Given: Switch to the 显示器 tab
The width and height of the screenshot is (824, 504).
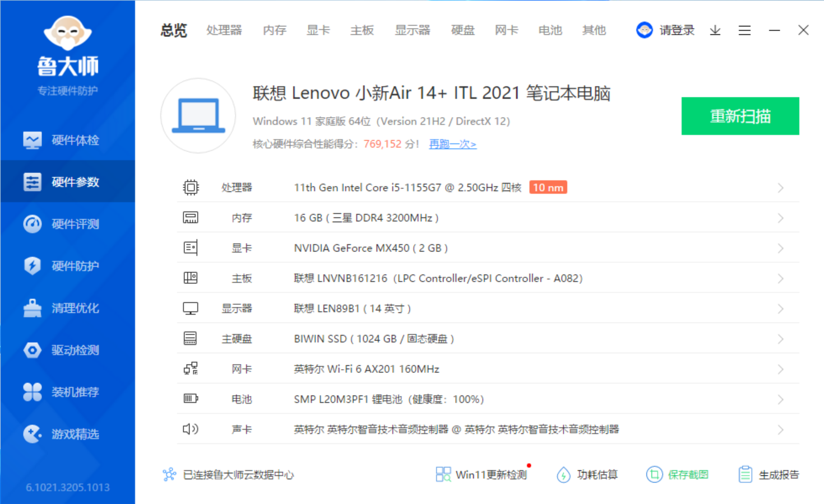Looking at the screenshot, I should coord(413,30).
